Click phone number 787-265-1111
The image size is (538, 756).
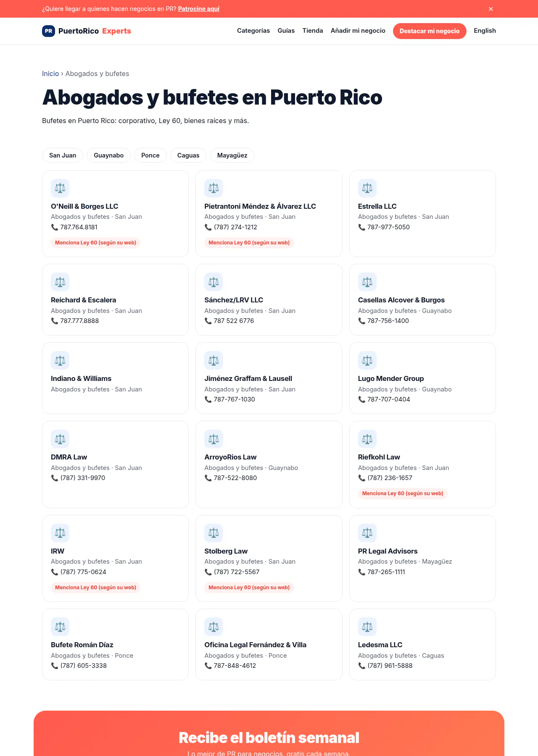386,572
